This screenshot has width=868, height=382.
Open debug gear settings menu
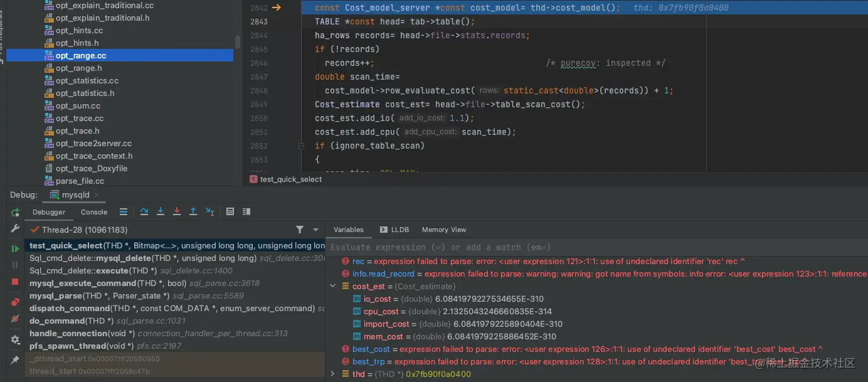click(15, 339)
